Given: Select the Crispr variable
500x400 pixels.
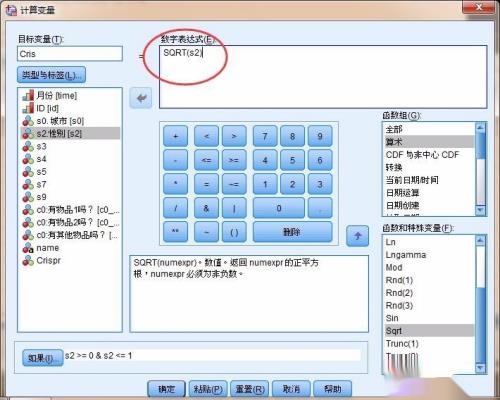Looking at the screenshot, I should point(70,261).
